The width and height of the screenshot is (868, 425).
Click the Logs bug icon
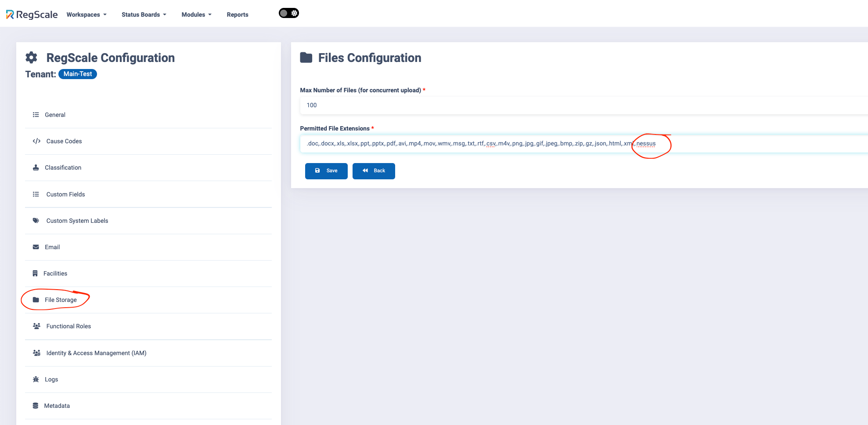click(x=36, y=379)
